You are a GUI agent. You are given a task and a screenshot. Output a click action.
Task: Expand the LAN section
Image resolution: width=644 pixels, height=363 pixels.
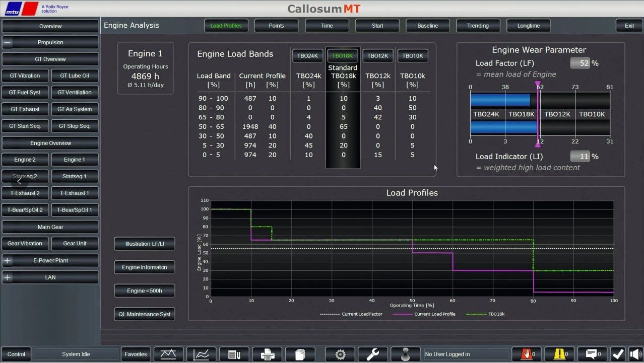point(8,277)
